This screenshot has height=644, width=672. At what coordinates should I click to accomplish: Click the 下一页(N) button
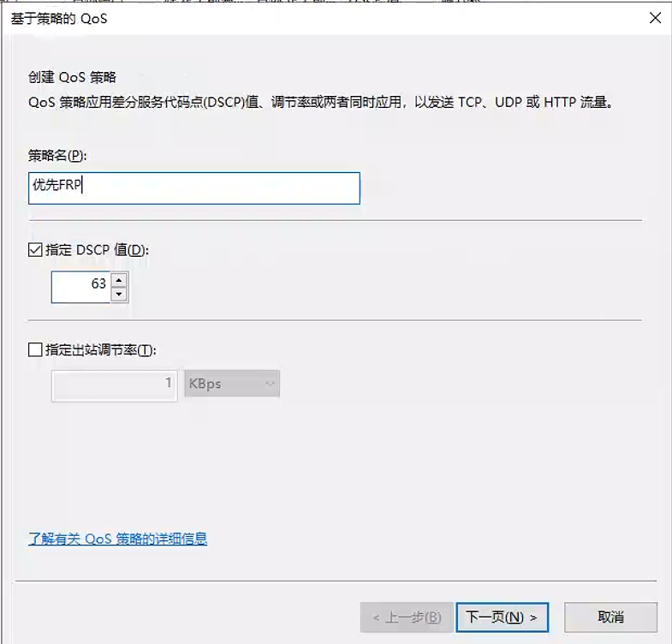(503, 617)
